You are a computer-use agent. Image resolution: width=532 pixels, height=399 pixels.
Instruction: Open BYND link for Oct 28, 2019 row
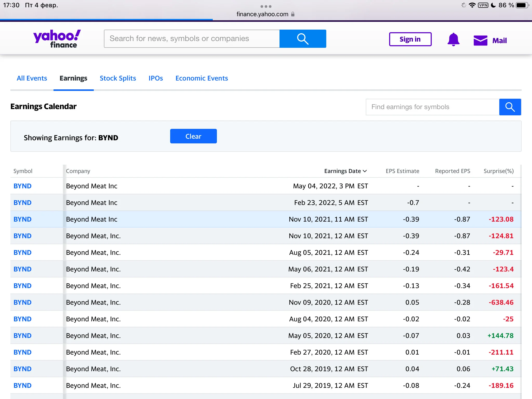pyautogui.click(x=22, y=369)
